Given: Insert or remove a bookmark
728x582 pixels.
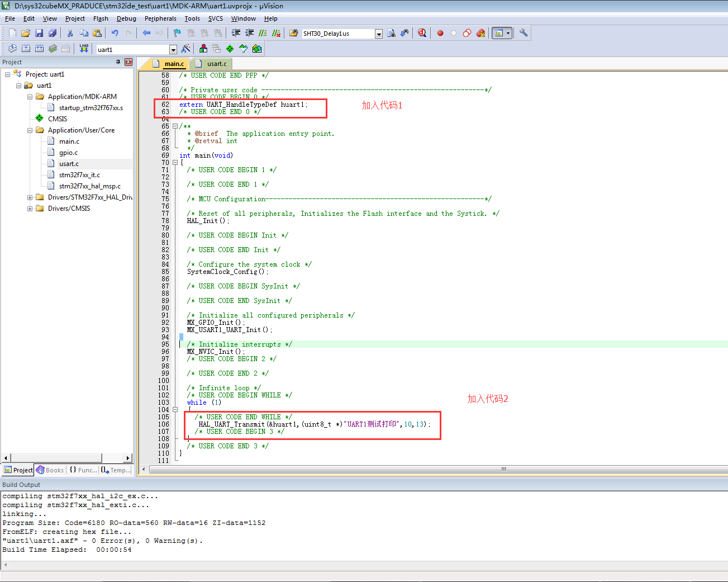Looking at the screenshot, I should [177, 32].
